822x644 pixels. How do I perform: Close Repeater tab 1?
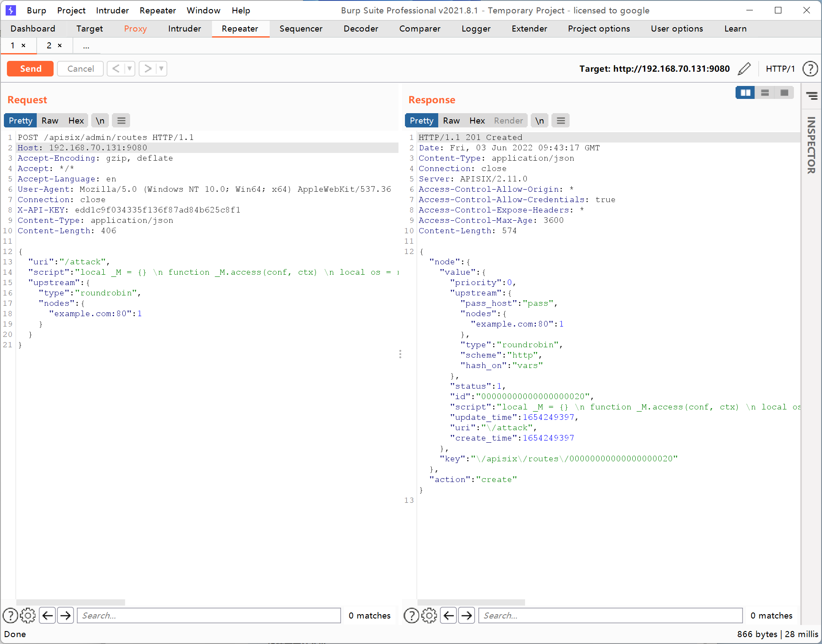(x=23, y=45)
